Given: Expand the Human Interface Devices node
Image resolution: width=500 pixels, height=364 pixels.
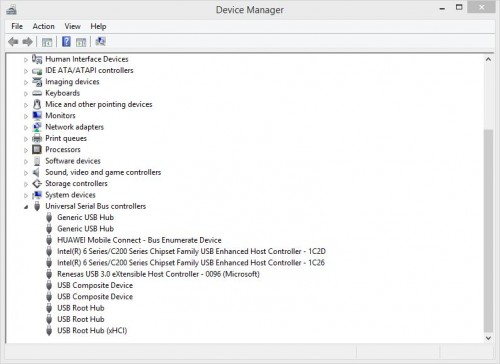Looking at the screenshot, I should point(26,60).
